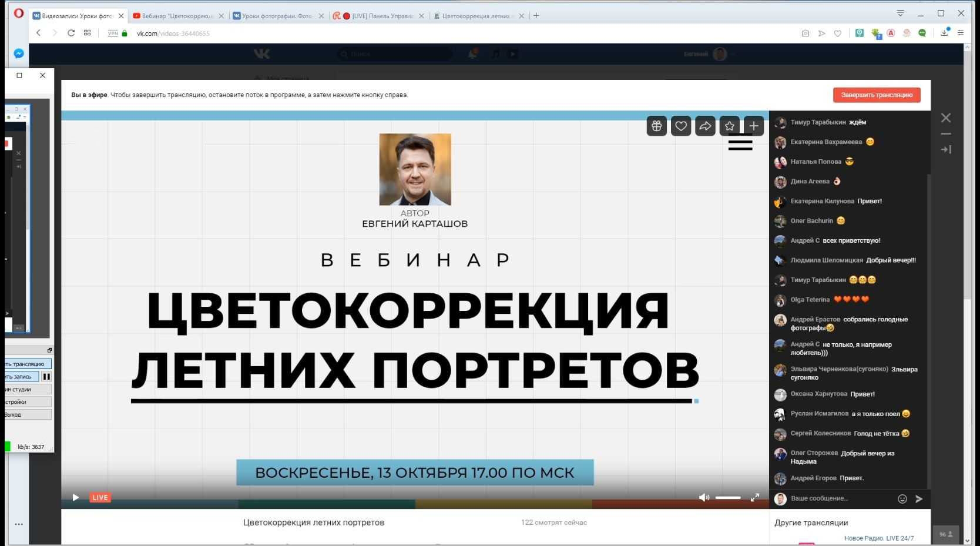Go back to the previous page
Image resolution: width=980 pixels, height=546 pixels.
pos(39,33)
